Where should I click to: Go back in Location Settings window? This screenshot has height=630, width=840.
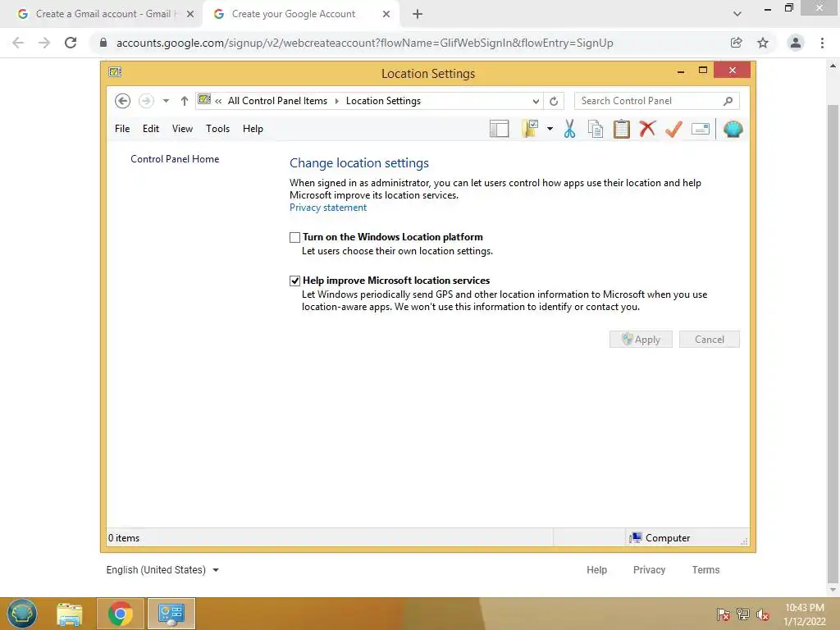point(123,101)
